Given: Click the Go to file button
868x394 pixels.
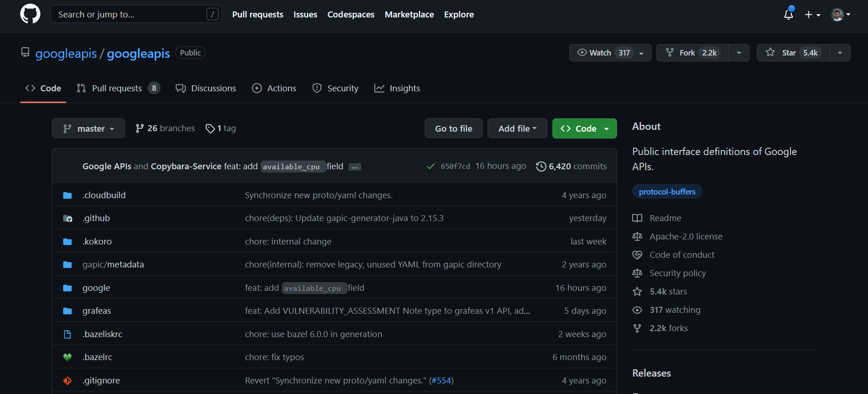Looking at the screenshot, I should [x=454, y=128].
